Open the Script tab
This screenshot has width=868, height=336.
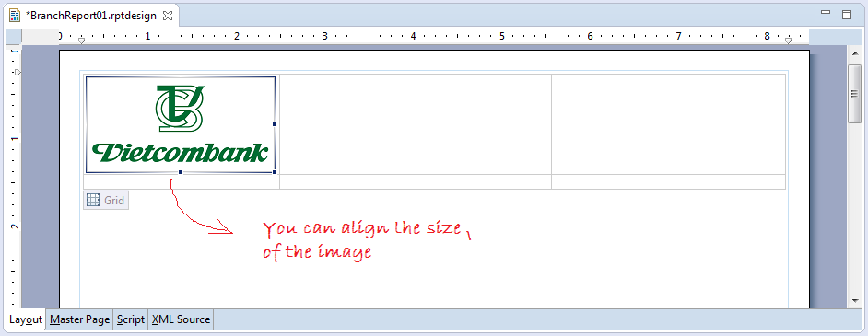tap(131, 319)
